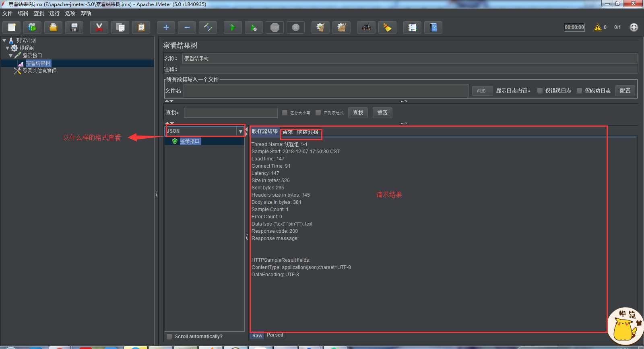
Task: Select 登录接口 sample result entry
Action: [x=190, y=141]
